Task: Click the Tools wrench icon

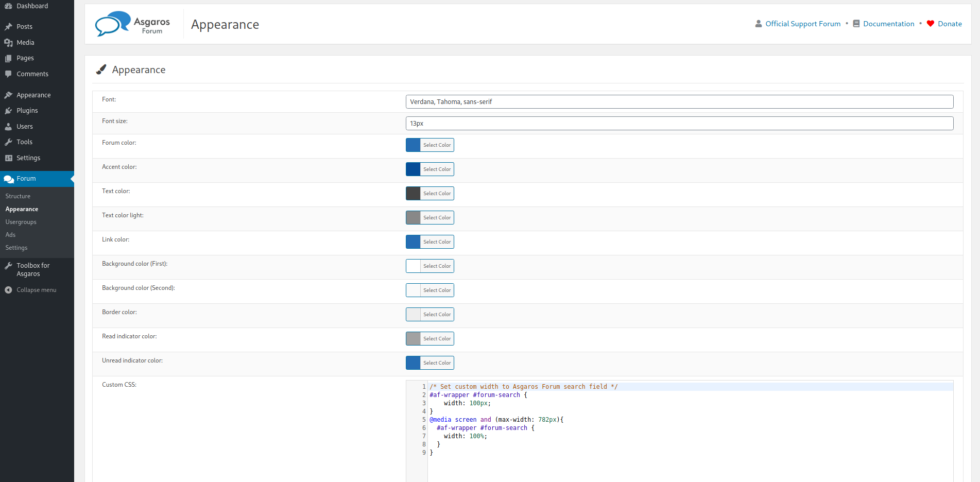Action: click(x=9, y=142)
